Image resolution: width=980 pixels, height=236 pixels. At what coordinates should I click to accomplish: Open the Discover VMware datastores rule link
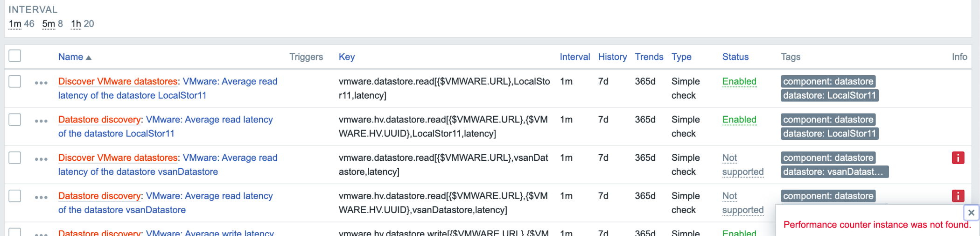point(118,81)
